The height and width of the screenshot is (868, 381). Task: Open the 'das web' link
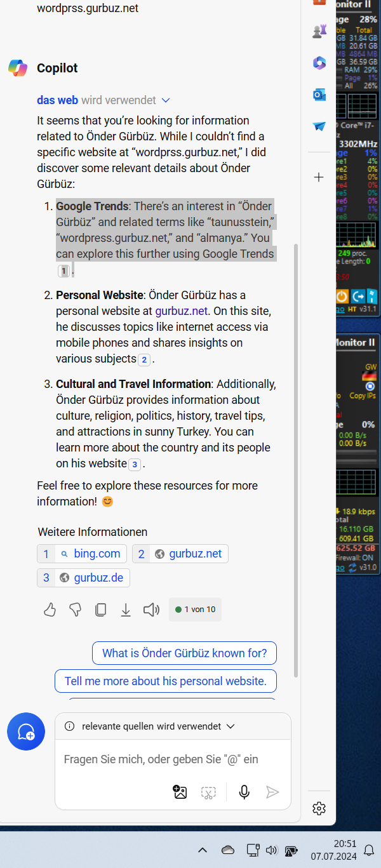(57, 100)
